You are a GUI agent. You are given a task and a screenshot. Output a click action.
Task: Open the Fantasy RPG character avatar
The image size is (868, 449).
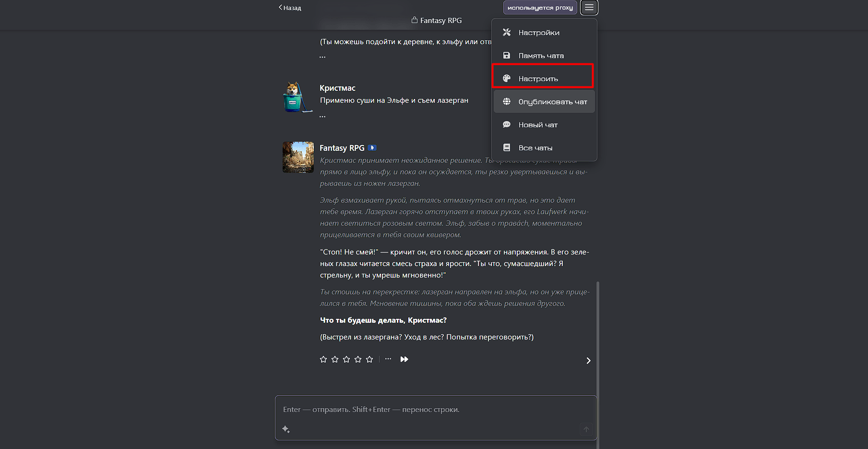click(x=298, y=157)
